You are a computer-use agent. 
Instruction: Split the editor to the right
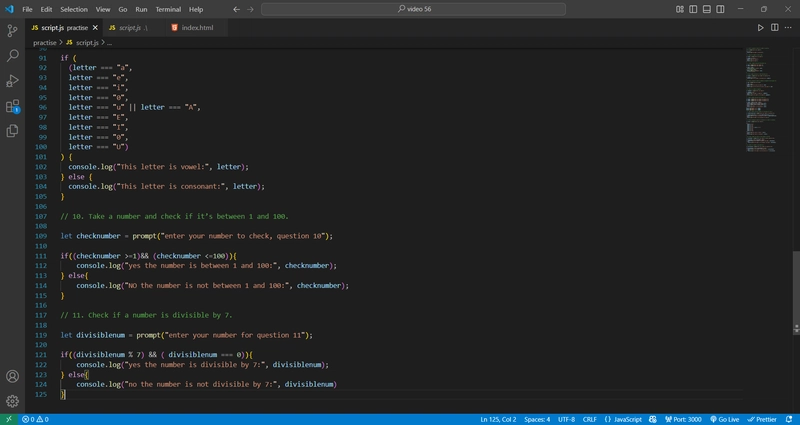[774, 28]
